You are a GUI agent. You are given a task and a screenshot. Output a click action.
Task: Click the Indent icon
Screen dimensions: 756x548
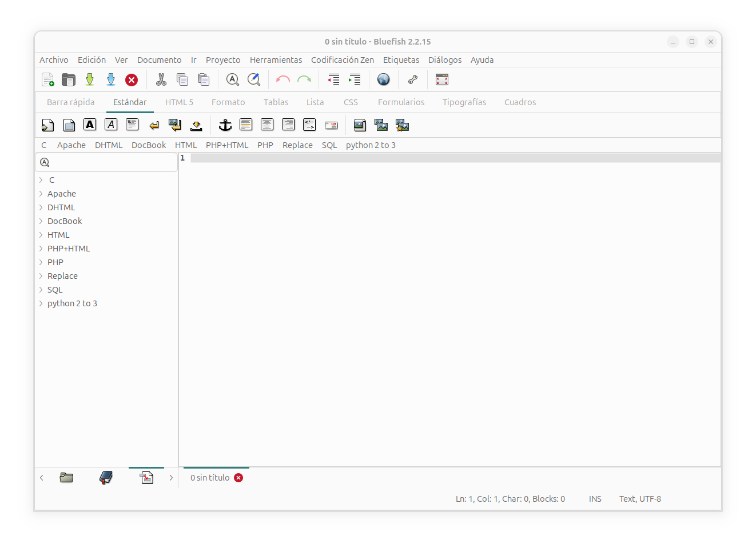tap(355, 79)
